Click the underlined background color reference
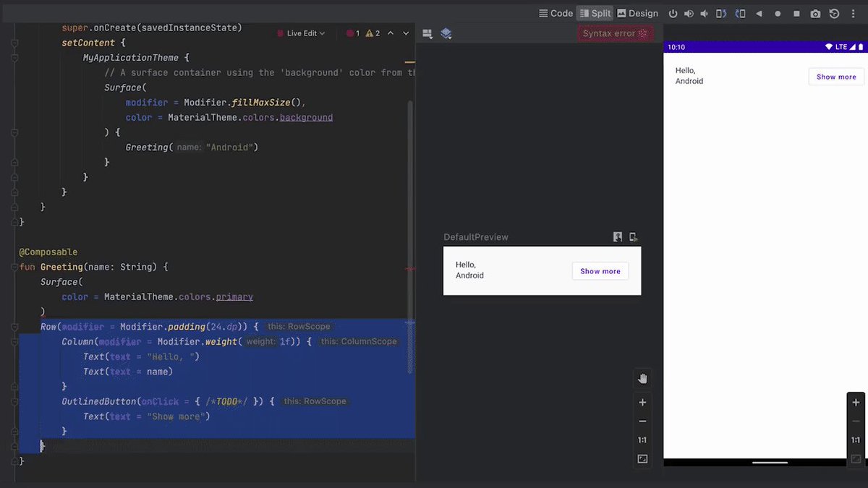868x488 pixels. [306, 117]
